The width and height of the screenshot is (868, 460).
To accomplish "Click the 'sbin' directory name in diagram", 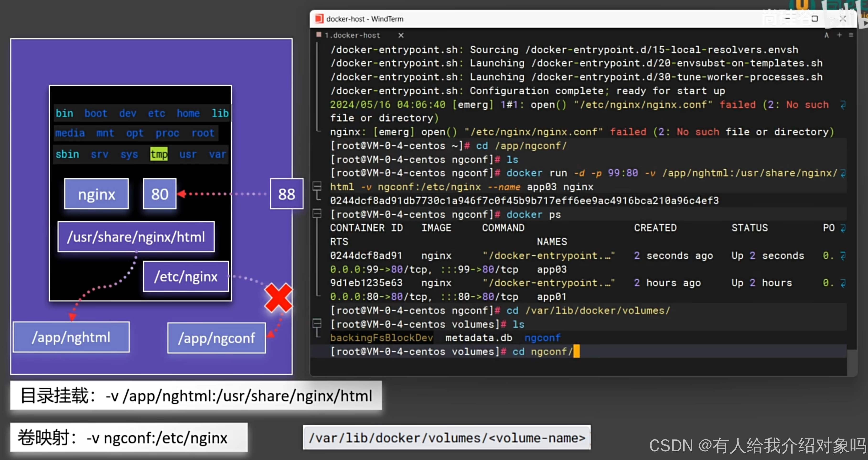I will click(x=67, y=154).
